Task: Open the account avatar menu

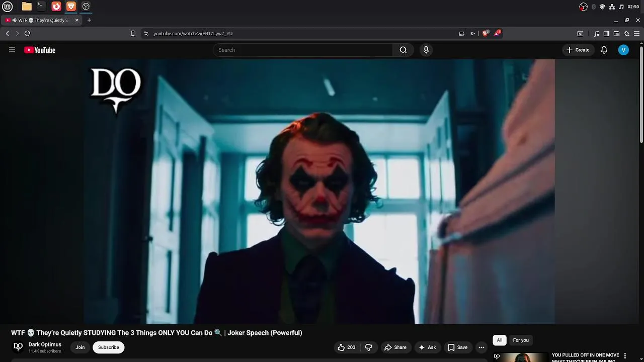Action: (623, 50)
